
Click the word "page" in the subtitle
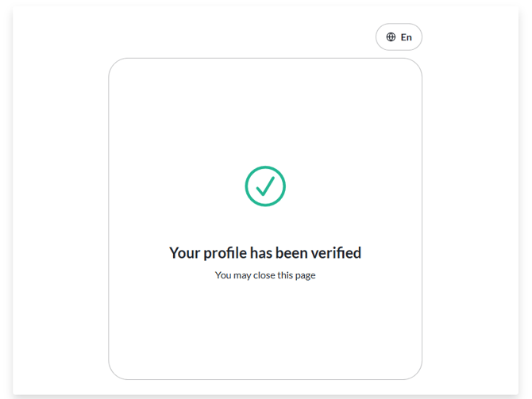click(x=306, y=276)
